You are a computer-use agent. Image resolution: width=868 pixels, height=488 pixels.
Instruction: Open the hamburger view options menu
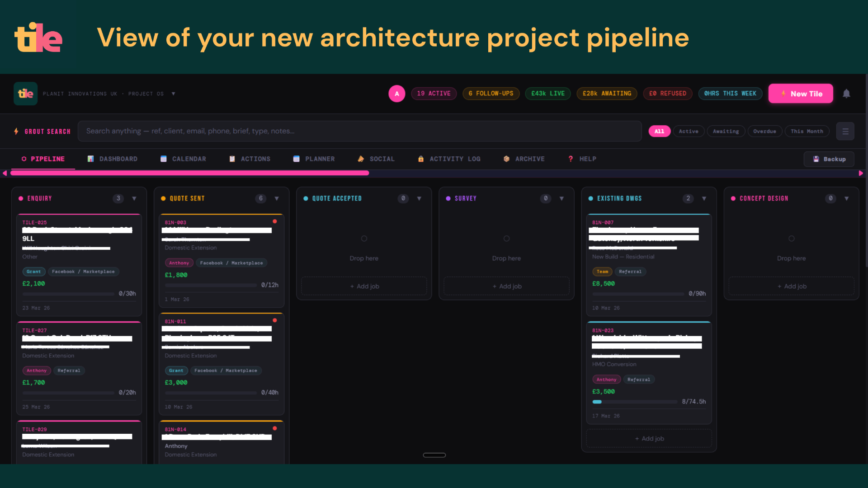coord(845,131)
